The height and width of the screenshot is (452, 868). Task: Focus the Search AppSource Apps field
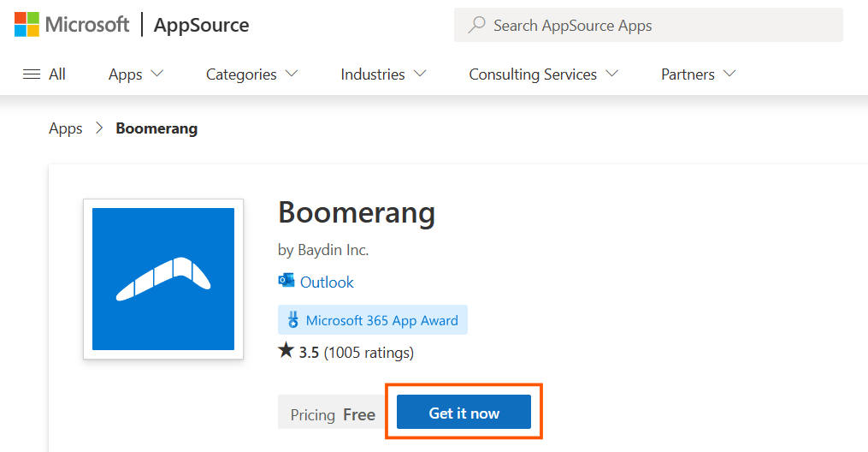coord(658,26)
